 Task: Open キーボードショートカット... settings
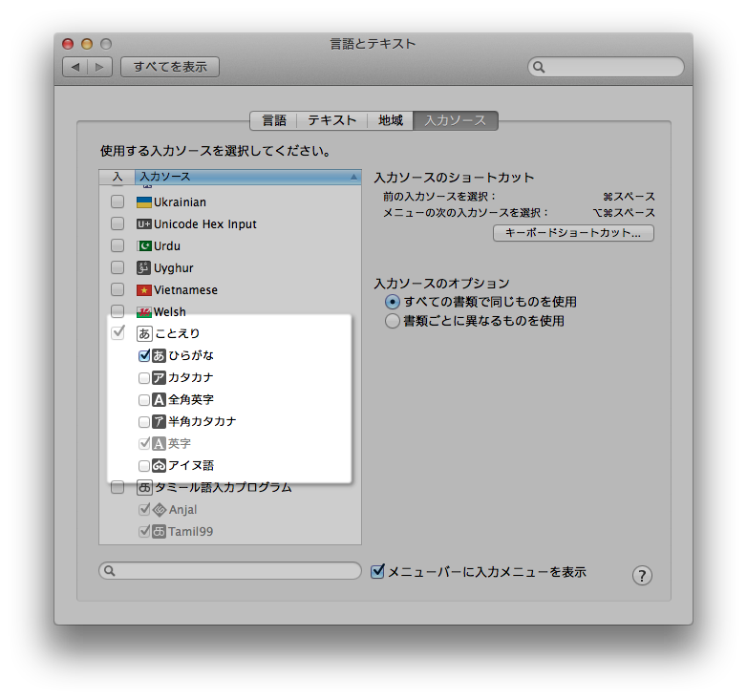pyautogui.click(x=573, y=233)
